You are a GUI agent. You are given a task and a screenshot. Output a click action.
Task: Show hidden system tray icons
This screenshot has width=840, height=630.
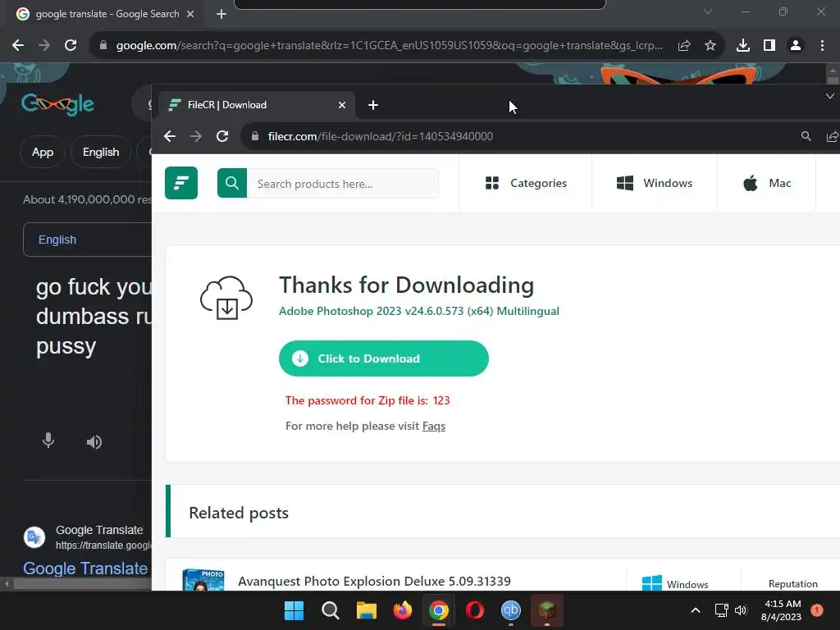(x=696, y=610)
